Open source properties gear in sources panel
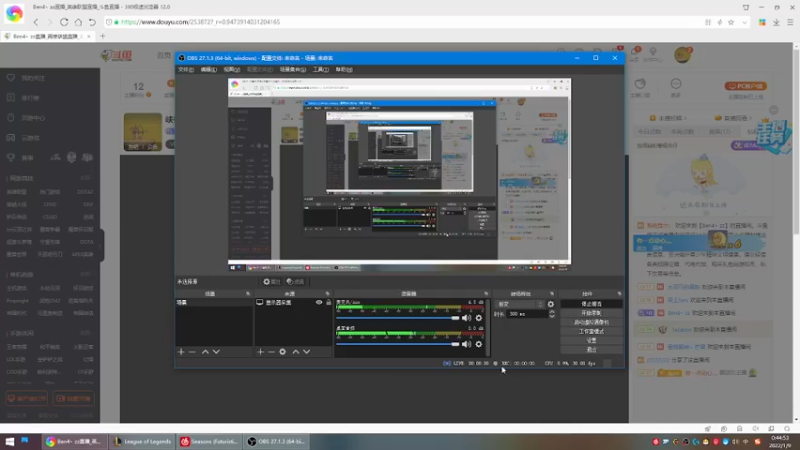The image size is (800, 450). click(x=283, y=352)
